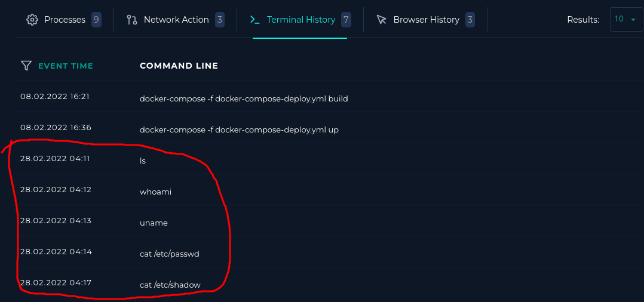Click the Network Action branch icon
The height and width of the screenshot is (302, 644).
(132, 20)
